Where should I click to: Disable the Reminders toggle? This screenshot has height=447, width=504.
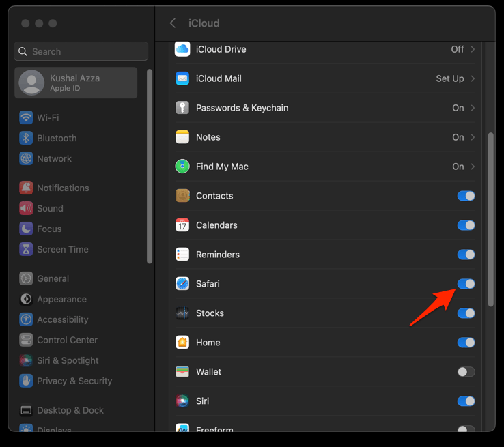click(466, 255)
